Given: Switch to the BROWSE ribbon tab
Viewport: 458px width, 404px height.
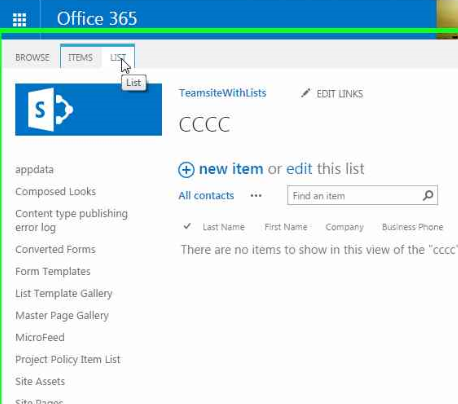Looking at the screenshot, I should click(x=32, y=58).
